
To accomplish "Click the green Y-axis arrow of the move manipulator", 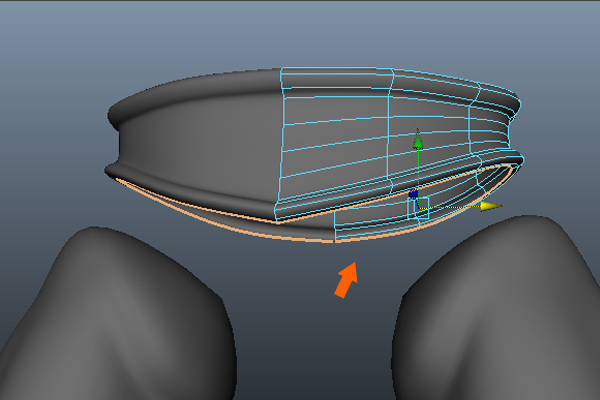I will point(418,139).
